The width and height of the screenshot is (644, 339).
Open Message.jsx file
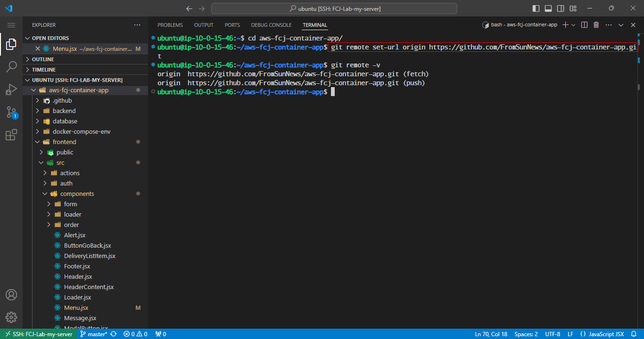[85, 318]
